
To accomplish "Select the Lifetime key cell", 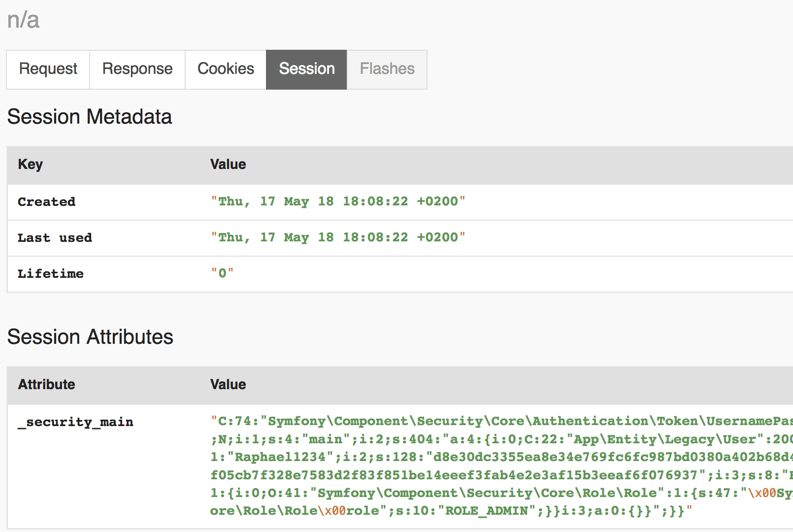I will pyautogui.click(x=51, y=274).
